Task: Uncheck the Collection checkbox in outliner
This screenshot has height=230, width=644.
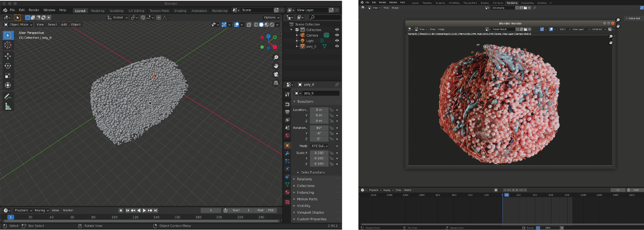Action: [x=297, y=30]
